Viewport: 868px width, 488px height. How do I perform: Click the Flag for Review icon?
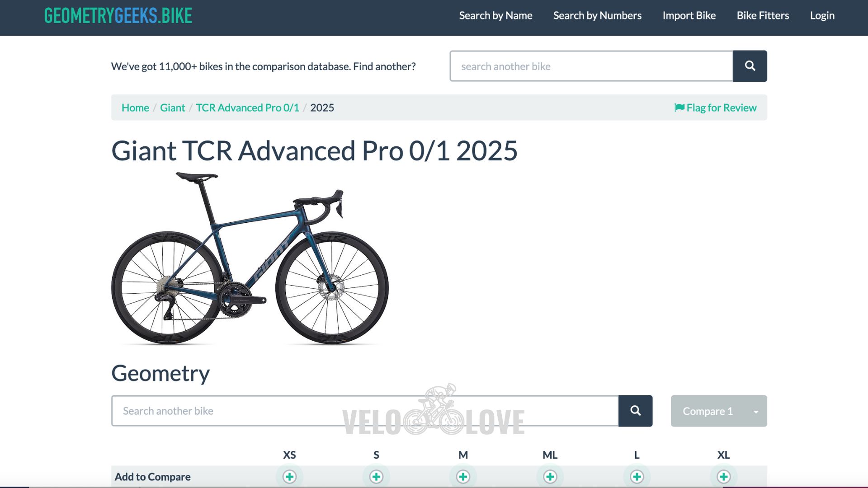point(679,107)
